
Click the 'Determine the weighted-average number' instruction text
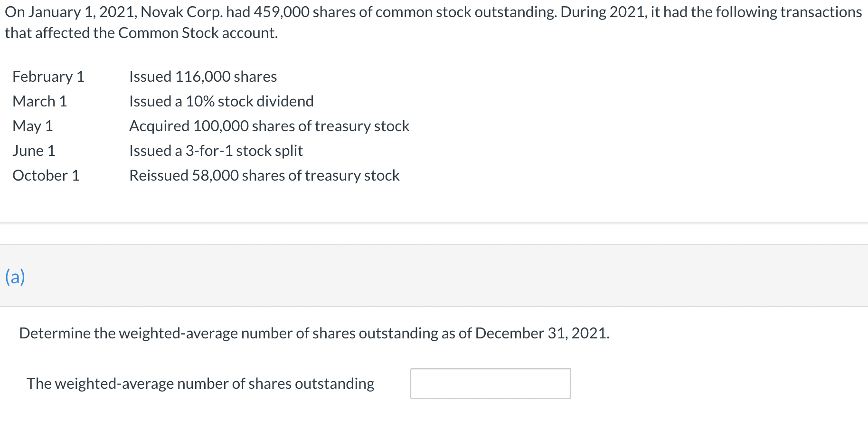314,333
